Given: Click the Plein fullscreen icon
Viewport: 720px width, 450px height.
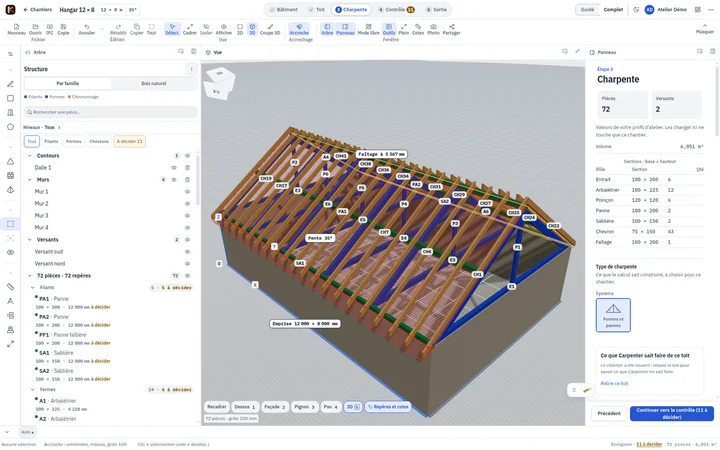Looking at the screenshot, I should point(404,29).
